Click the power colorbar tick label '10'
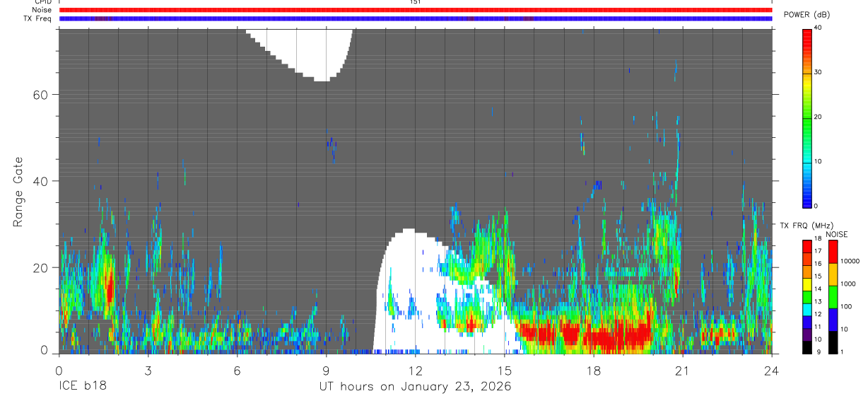868x401 pixels. point(819,161)
